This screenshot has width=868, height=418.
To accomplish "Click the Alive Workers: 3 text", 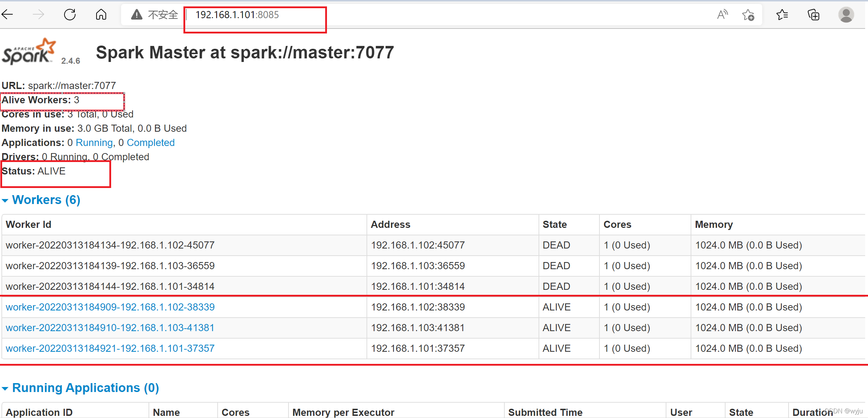I will point(41,100).
